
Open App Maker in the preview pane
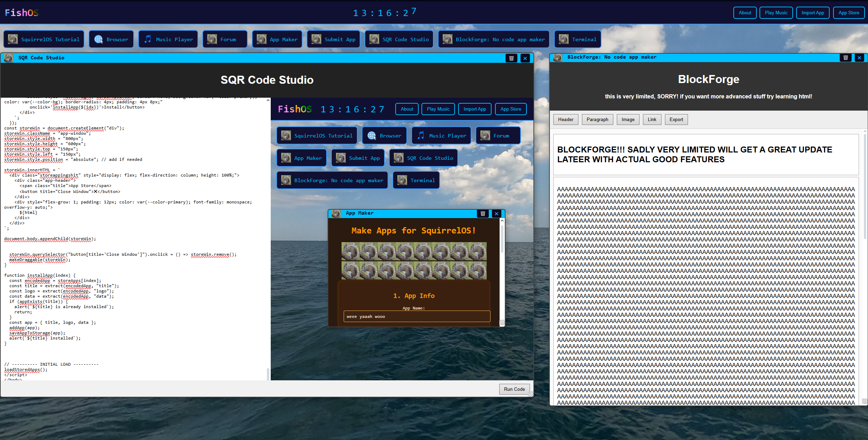tap(302, 158)
